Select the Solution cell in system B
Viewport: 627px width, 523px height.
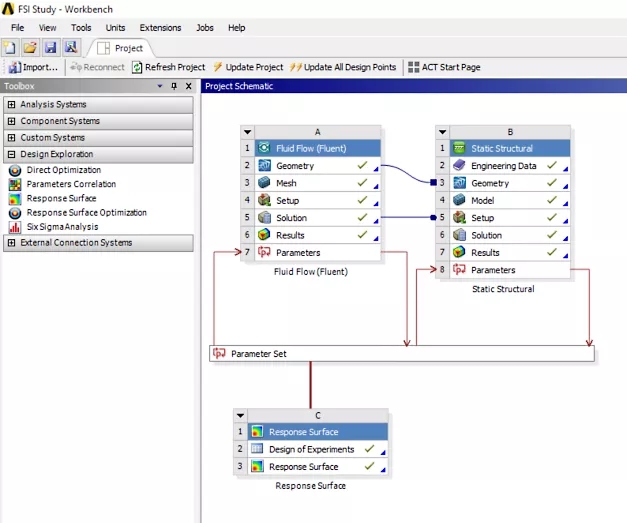click(510, 235)
